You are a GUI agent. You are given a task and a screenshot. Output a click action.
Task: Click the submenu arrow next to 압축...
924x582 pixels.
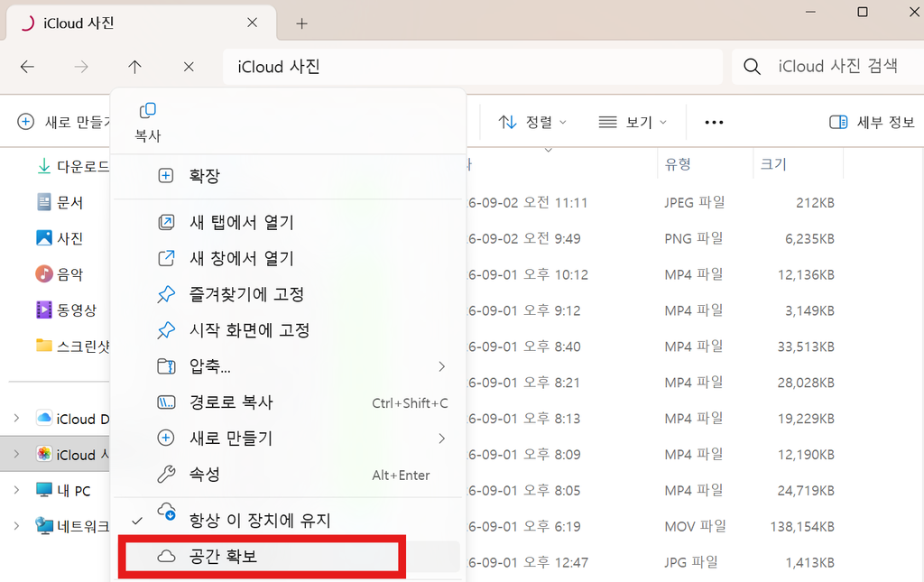coord(442,366)
